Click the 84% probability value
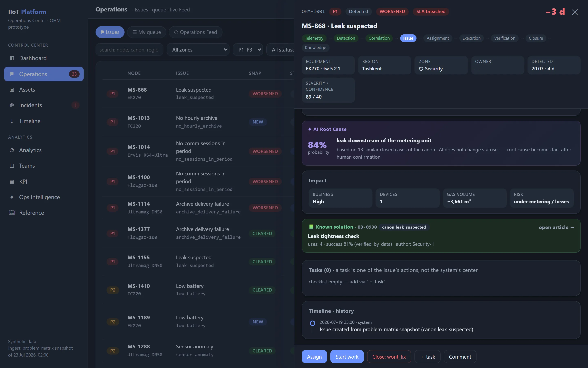 pyautogui.click(x=317, y=145)
